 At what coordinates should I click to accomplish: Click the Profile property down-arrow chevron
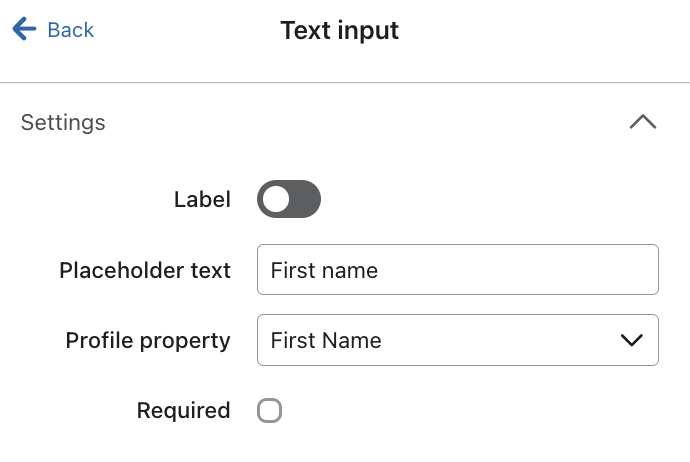631,340
